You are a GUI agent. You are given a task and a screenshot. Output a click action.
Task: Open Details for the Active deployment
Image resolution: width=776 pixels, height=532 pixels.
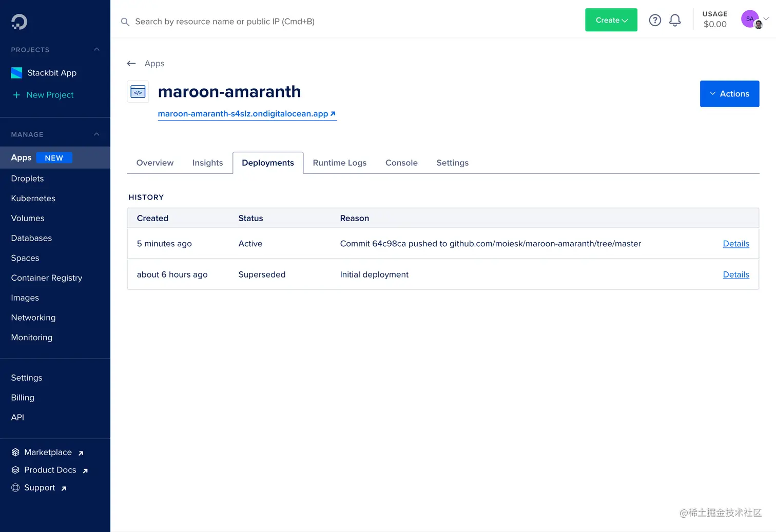click(736, 244)
